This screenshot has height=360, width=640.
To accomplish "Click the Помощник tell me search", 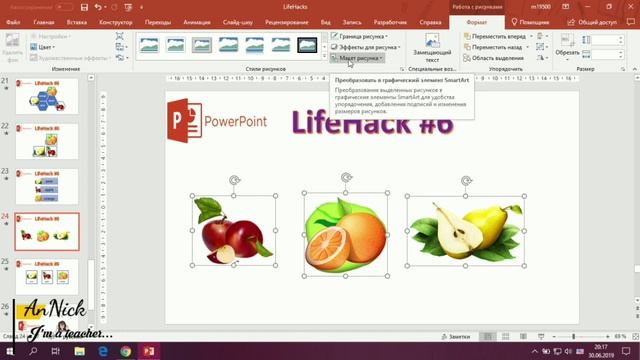I will coord(530,22).
